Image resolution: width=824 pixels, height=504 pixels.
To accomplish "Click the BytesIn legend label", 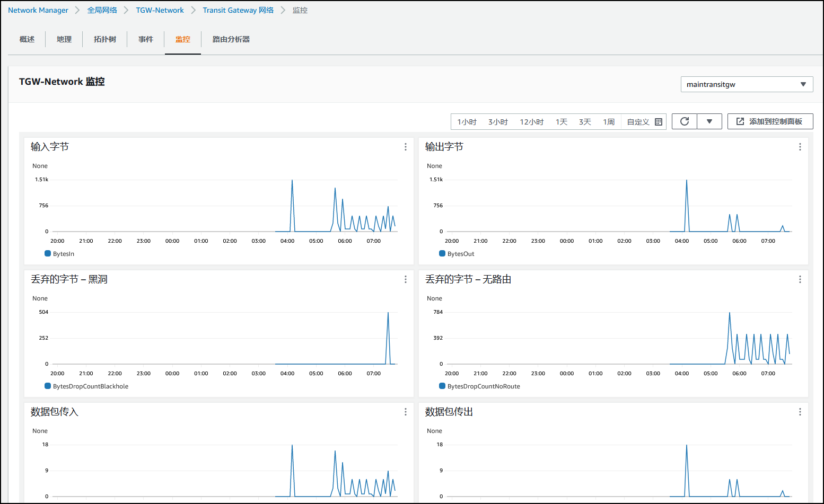I will coord(64,254).
